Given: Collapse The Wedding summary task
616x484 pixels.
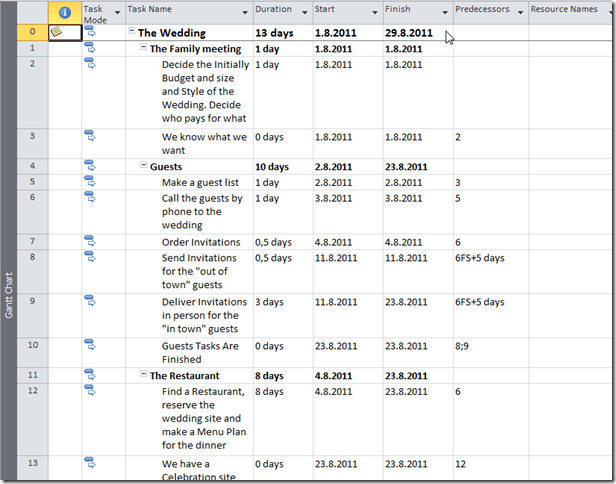Looking at the screenshot, I should tap(132, 33).
